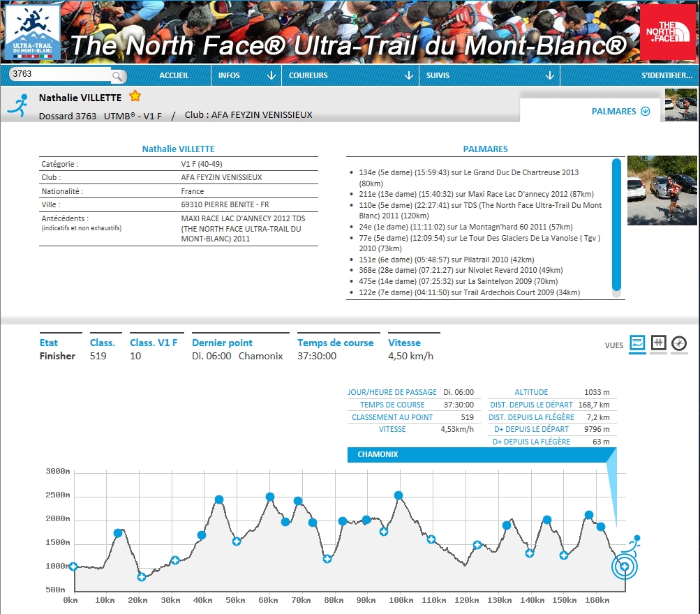Expand the SUIVIS dropdown arrow
Image resolution: width=700 pixels, height=614 pixels.
[549, 75]
